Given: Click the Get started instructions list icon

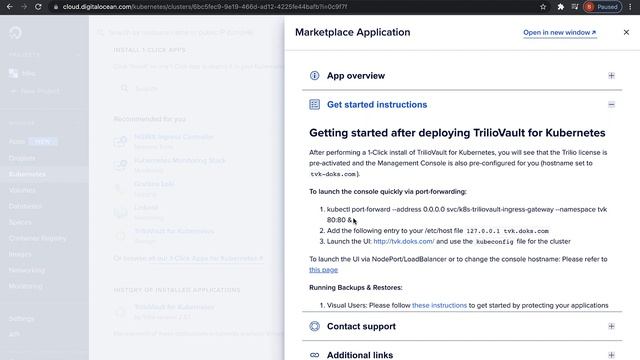Looking at the screenshot, I should 314,104.
